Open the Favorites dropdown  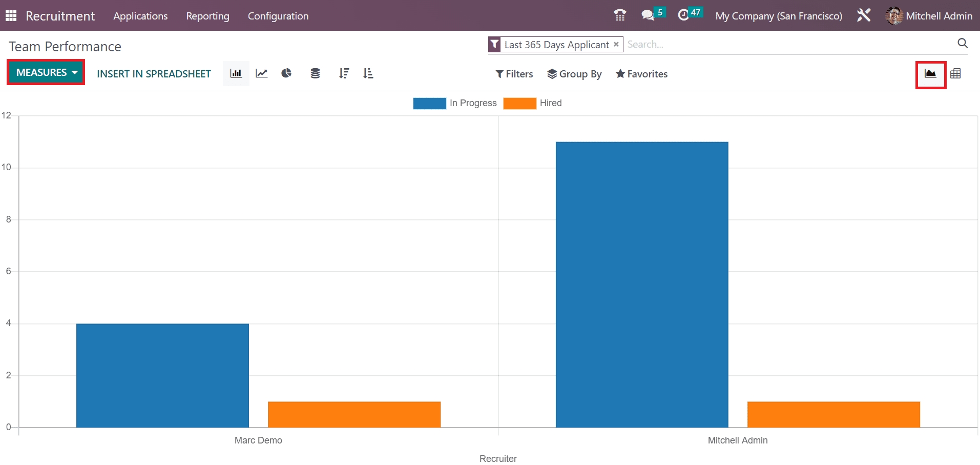pos(641,74)
